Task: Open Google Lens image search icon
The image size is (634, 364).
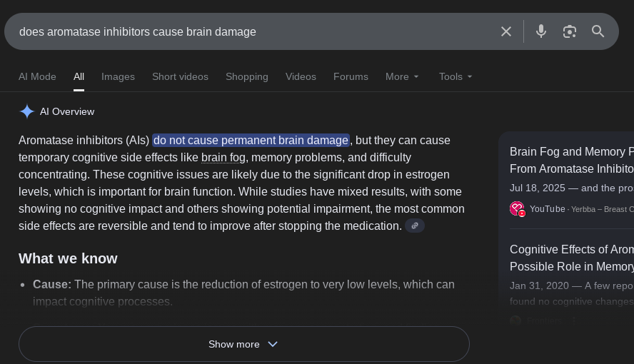Action: pyautogui.click(x=569, y=31)
